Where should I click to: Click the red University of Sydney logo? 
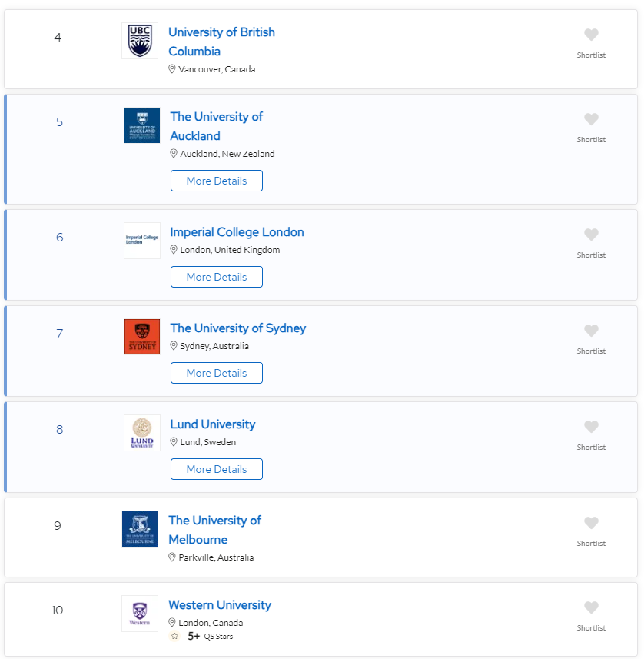142,337
